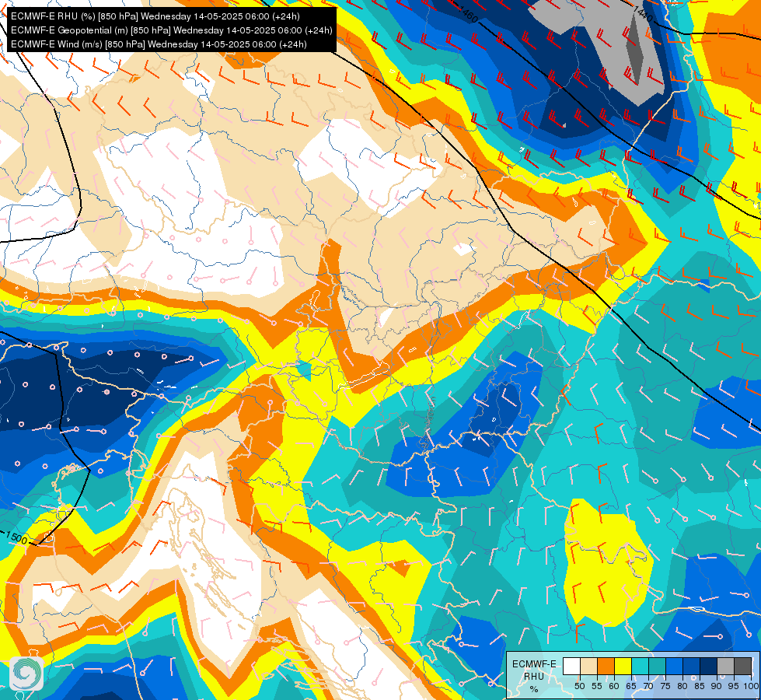Click the legend tick label 100
The width and height of the screenshot is (761, 700).
[x=751, y=686]
